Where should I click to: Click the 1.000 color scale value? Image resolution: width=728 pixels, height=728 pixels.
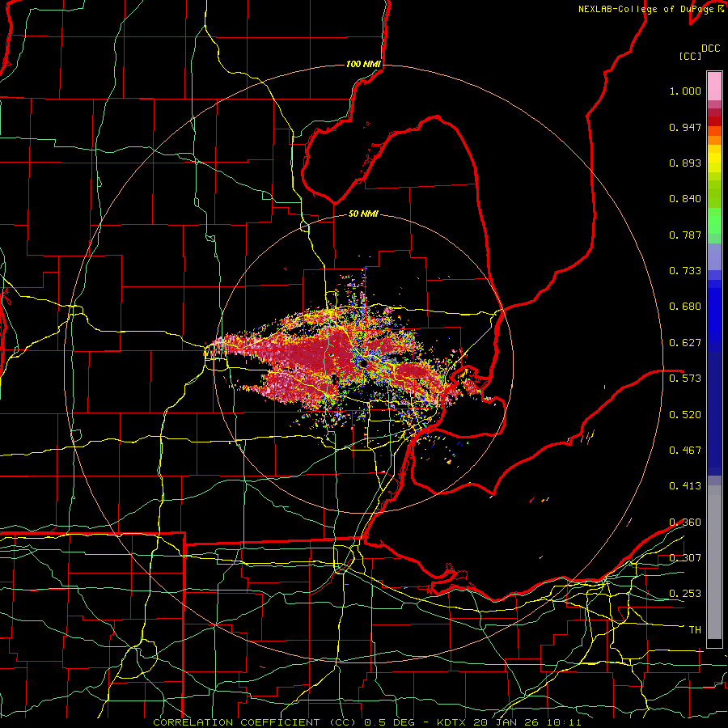(x=685, y=91)
